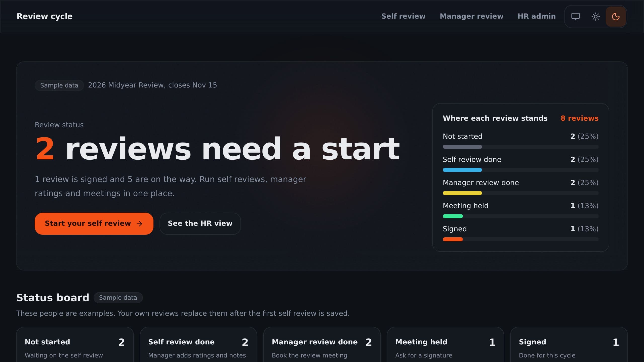
Task: Click 'Ask for a signature' text
Action: [x=424, y=355]
